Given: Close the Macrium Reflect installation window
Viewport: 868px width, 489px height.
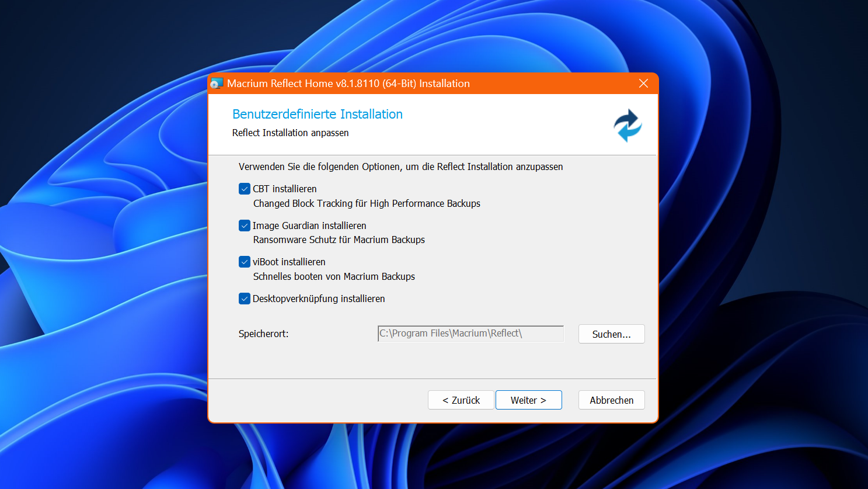Looking at the screenshot, I should 643,84.
